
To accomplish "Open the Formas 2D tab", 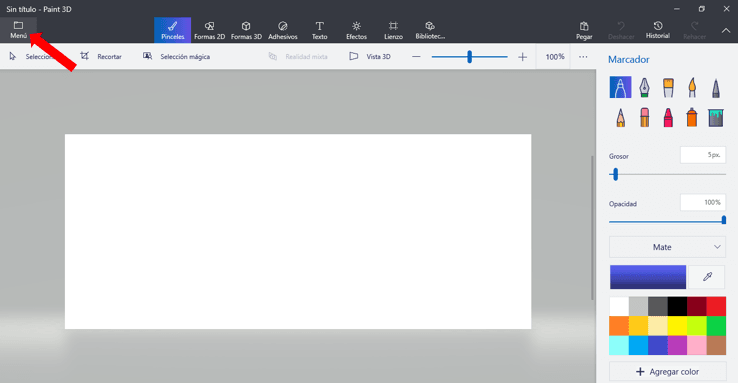I will coord(209,30).
